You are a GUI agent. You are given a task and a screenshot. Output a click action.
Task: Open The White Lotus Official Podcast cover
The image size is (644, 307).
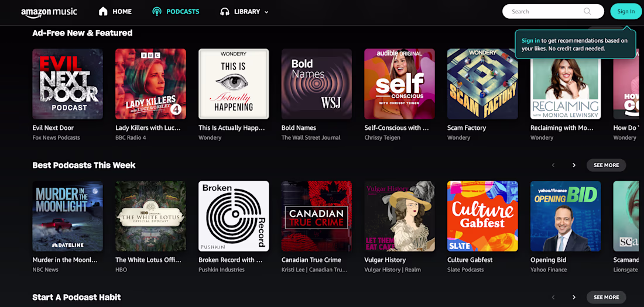tap(150, 216)
